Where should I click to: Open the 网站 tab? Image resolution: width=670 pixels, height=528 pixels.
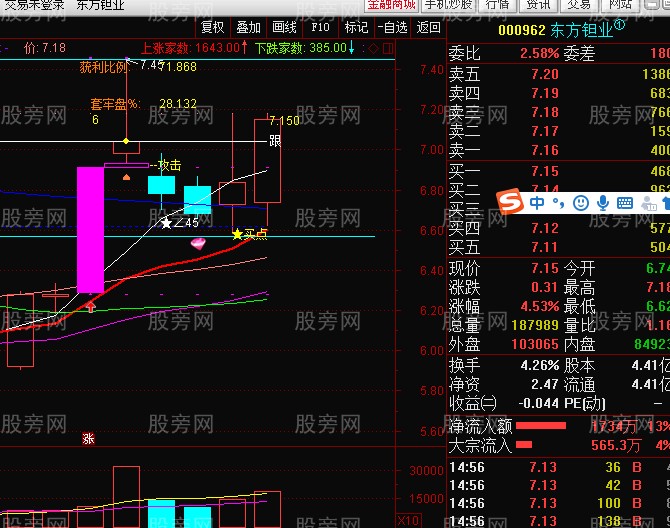click(x=620, y=5)
